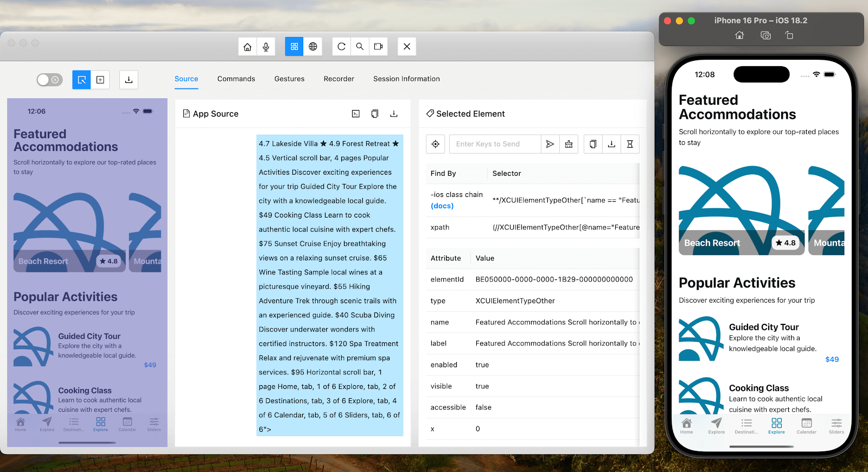Open the Session Information tab

click(x=406, y=79)
